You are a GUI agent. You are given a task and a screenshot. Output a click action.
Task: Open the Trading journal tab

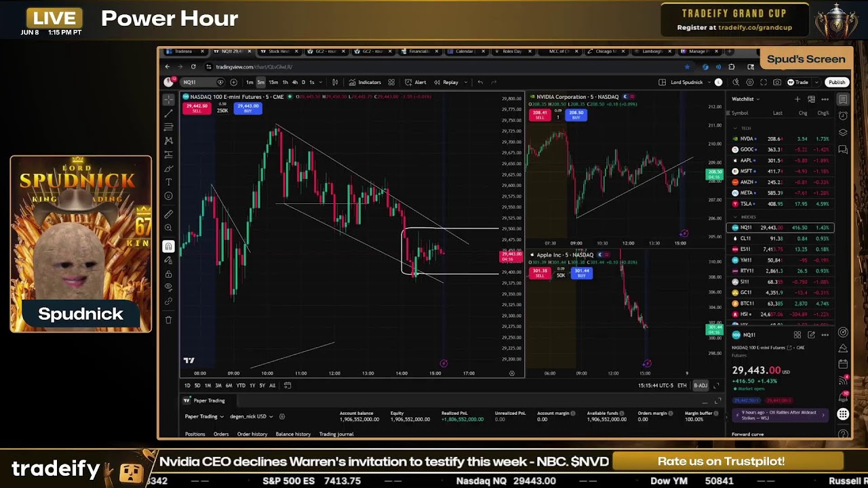(336, 434)
